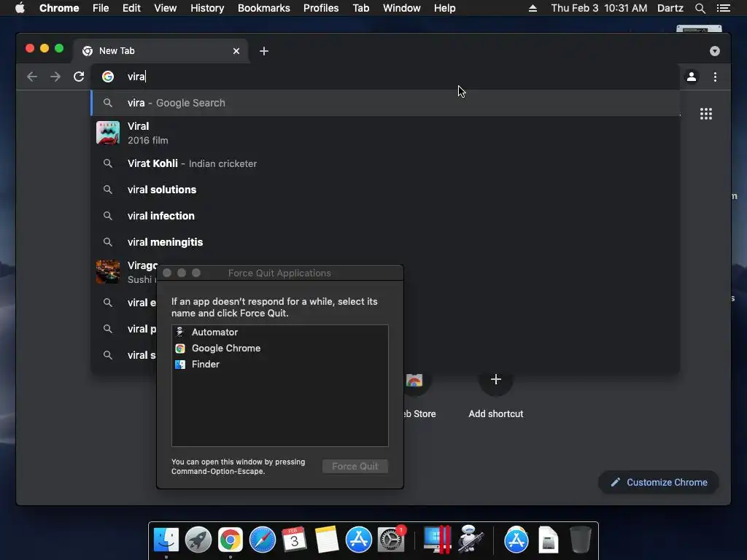Open the Edit menu

131,8
